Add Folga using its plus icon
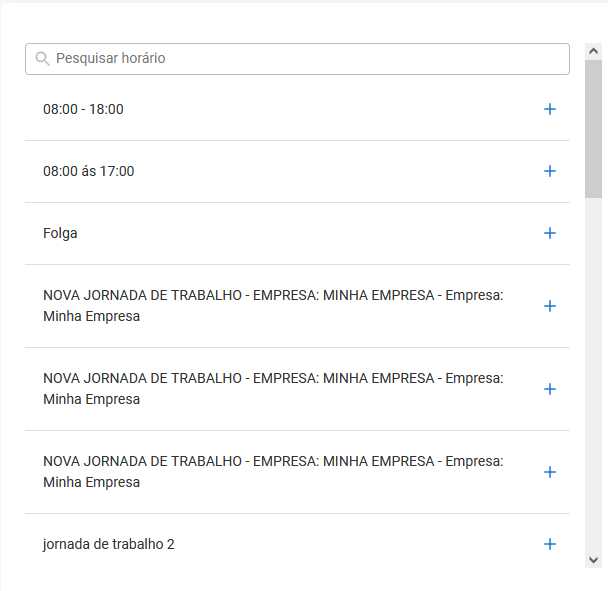 point(549,233)
